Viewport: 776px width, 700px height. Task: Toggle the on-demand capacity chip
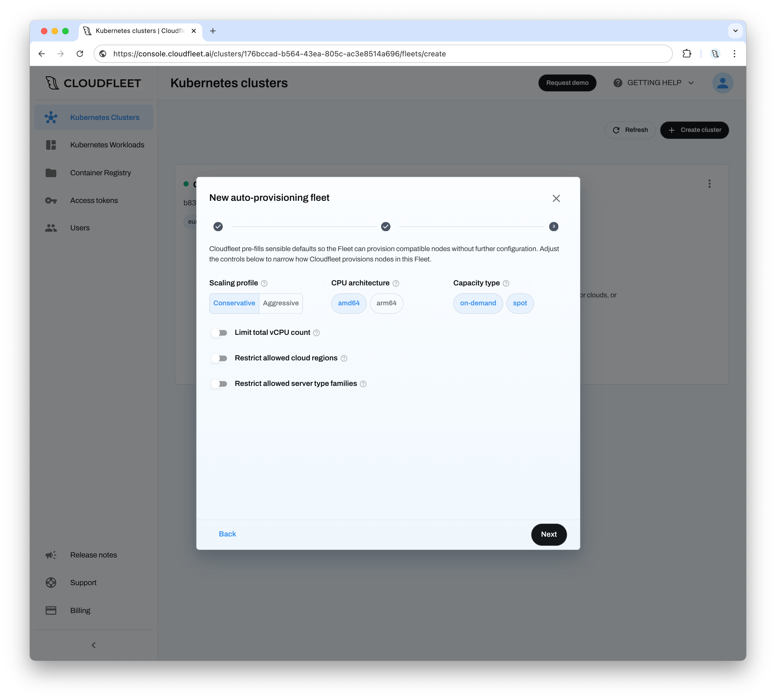(x=478, y=303)
